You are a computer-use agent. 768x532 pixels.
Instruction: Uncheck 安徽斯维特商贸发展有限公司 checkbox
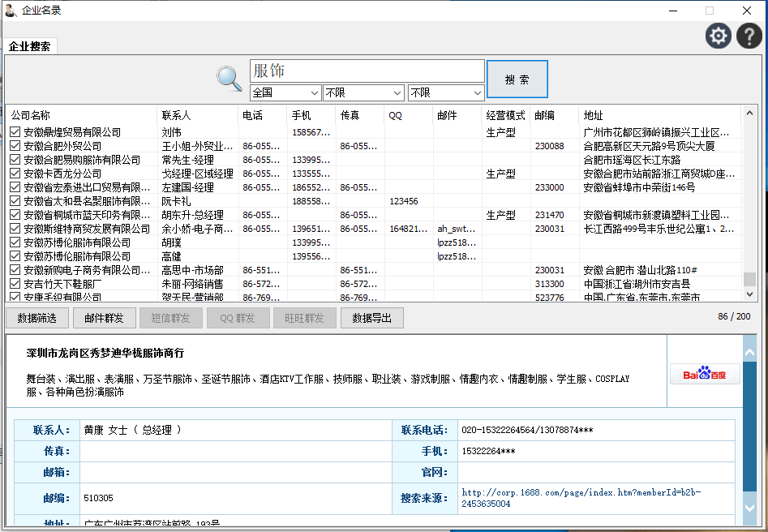15,228
